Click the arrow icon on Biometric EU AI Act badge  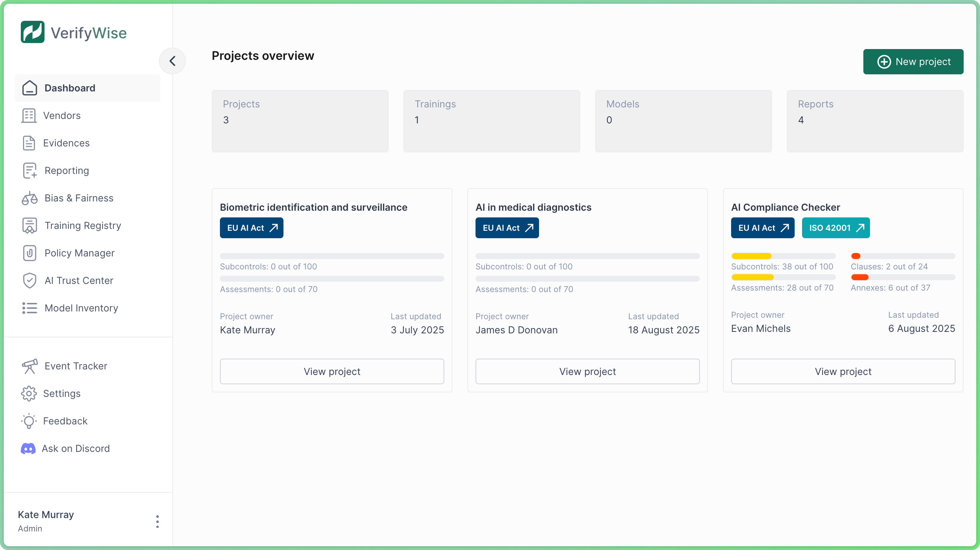point(273,227)
